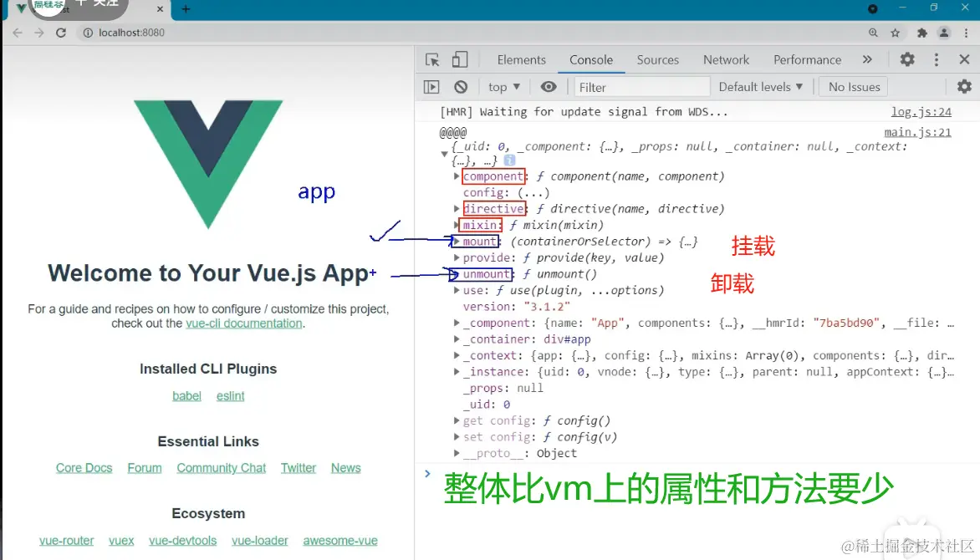Expand the _instance property
The width and height of the screenshot is (980, 560).
[x=457, y=372]
